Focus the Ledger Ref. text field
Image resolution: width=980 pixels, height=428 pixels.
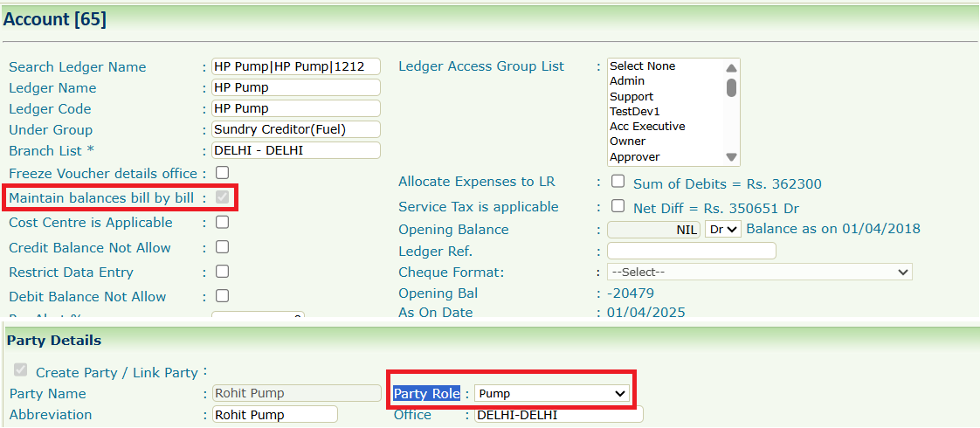691,251
